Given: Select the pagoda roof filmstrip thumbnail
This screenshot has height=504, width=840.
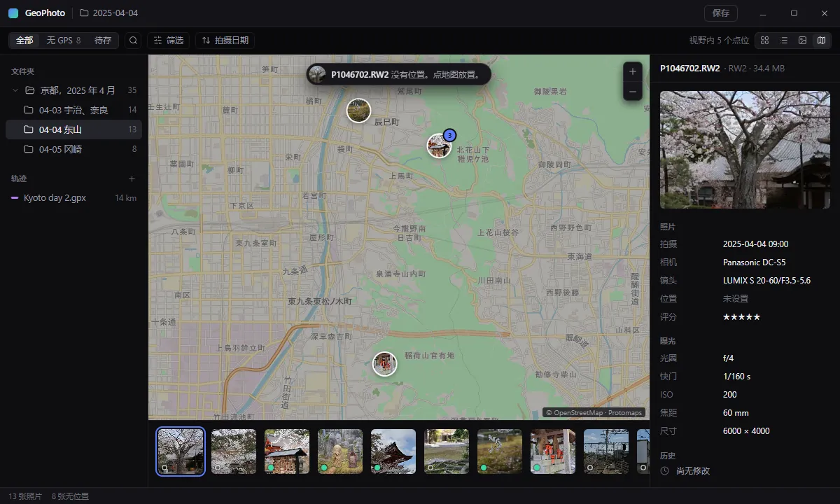Looking at the screenshot, I should pos(393,451).
